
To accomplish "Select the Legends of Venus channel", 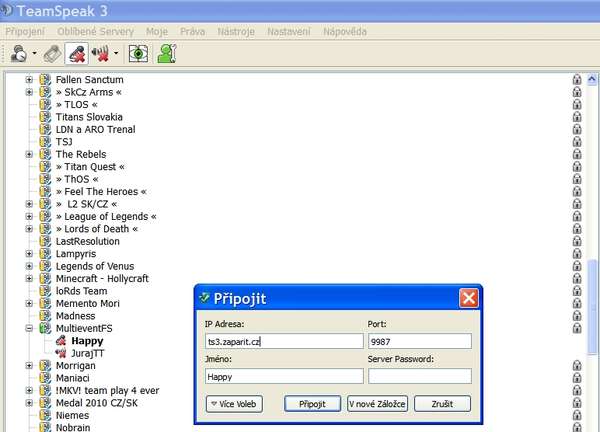I will [95, 266].
